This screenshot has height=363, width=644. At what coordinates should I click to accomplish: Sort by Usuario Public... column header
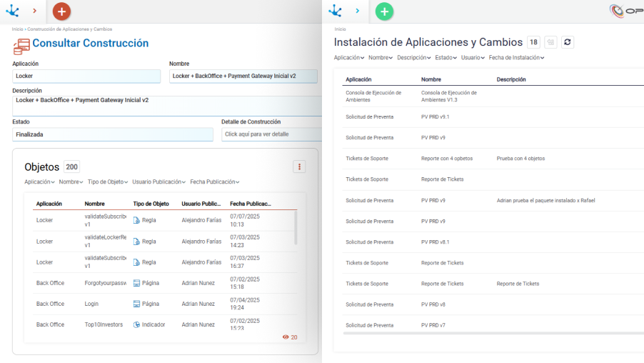click(x=201, y=204)
